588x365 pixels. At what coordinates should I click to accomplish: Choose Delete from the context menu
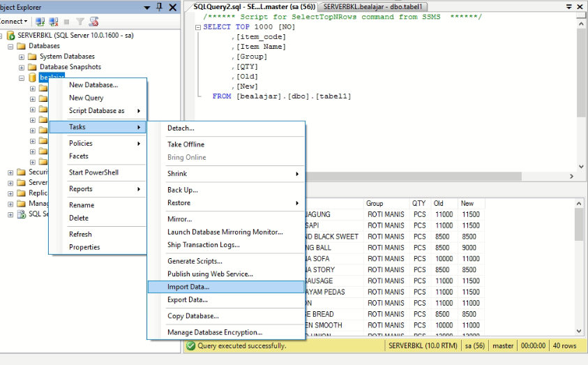point(98,218)
